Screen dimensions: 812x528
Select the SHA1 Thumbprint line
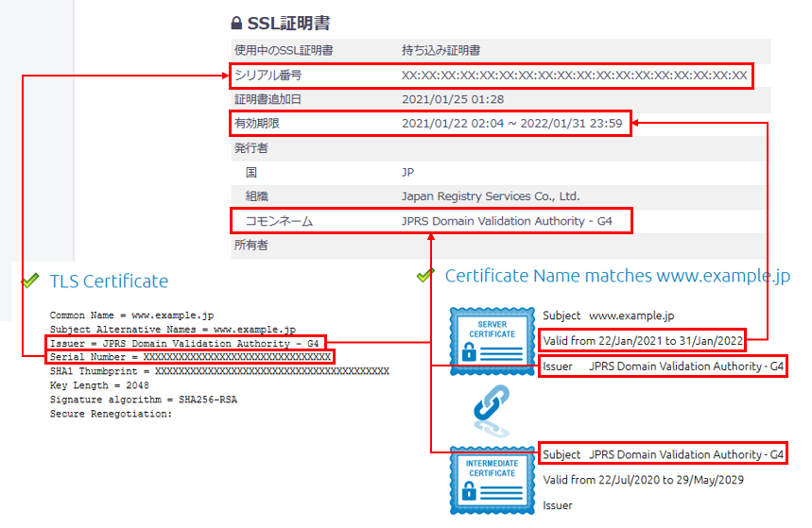pyautogui.click(x=219, y=371)
